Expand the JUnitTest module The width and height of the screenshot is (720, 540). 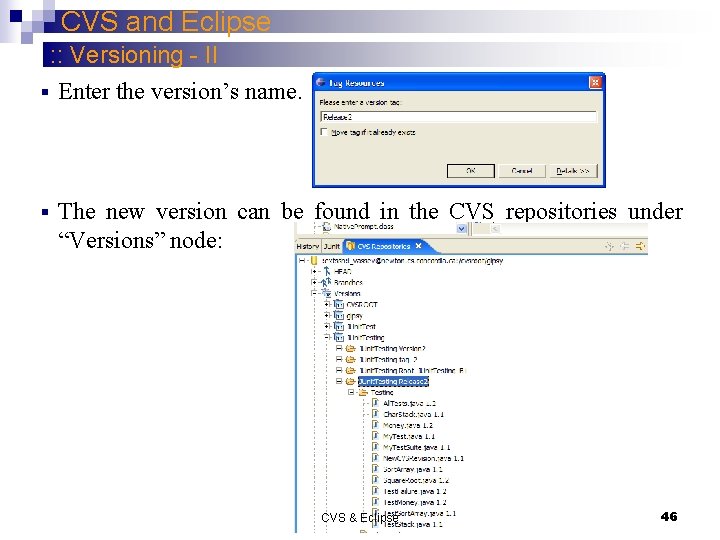[326, 326]
